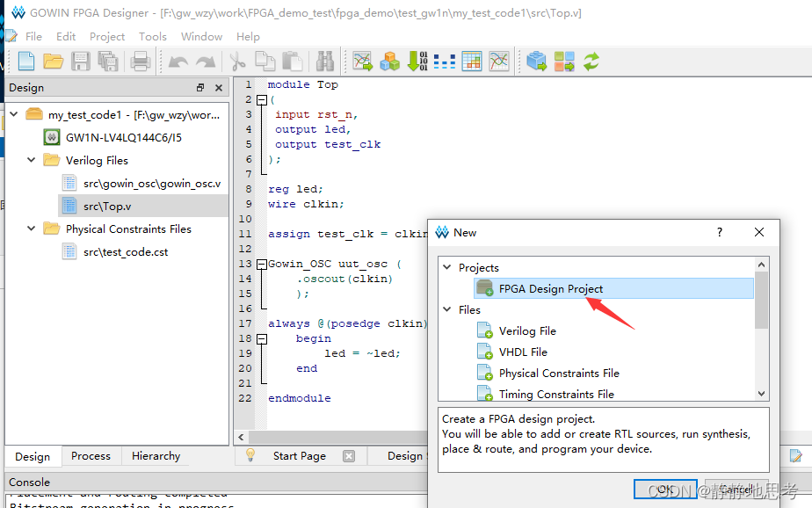
Task: Collapse the Verilog Files folder
Action: click(31, 160)
